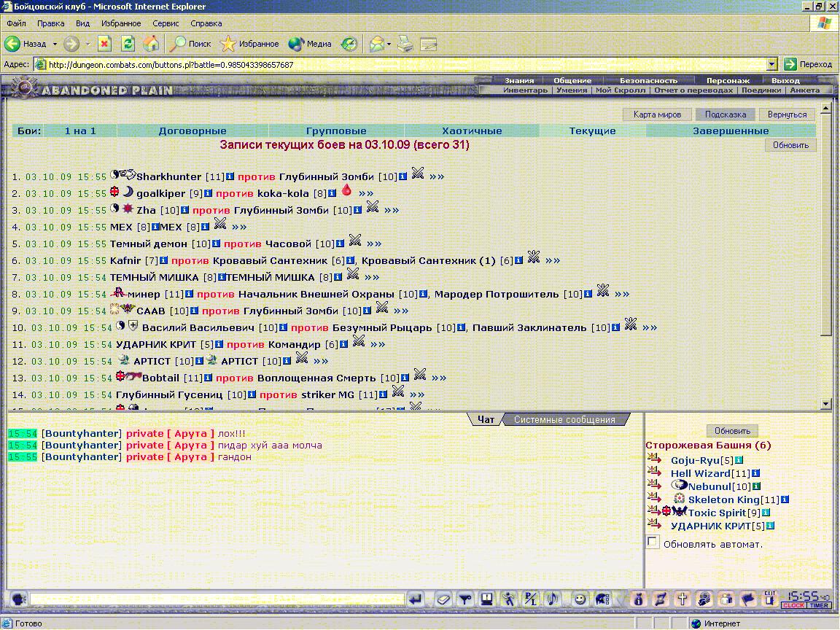The image size is (840, 630).
Task: Click the running man icon in chat bar
Action: [508, 599]
